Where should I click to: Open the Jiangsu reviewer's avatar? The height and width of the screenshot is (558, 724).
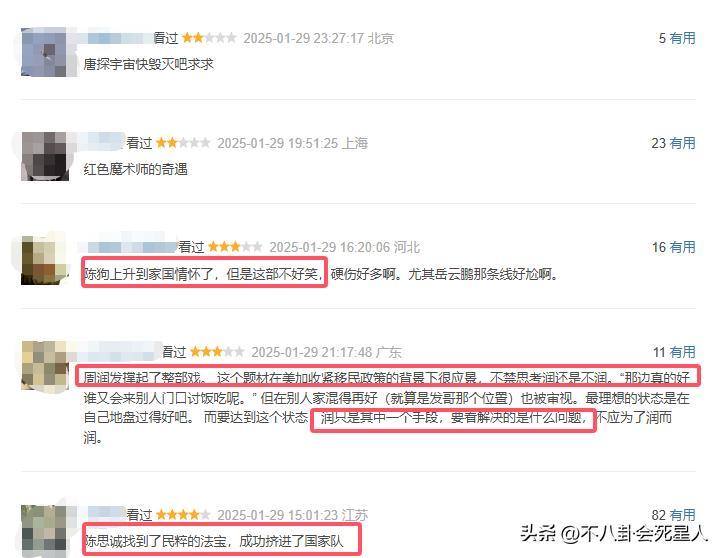(x=45, y=530)
